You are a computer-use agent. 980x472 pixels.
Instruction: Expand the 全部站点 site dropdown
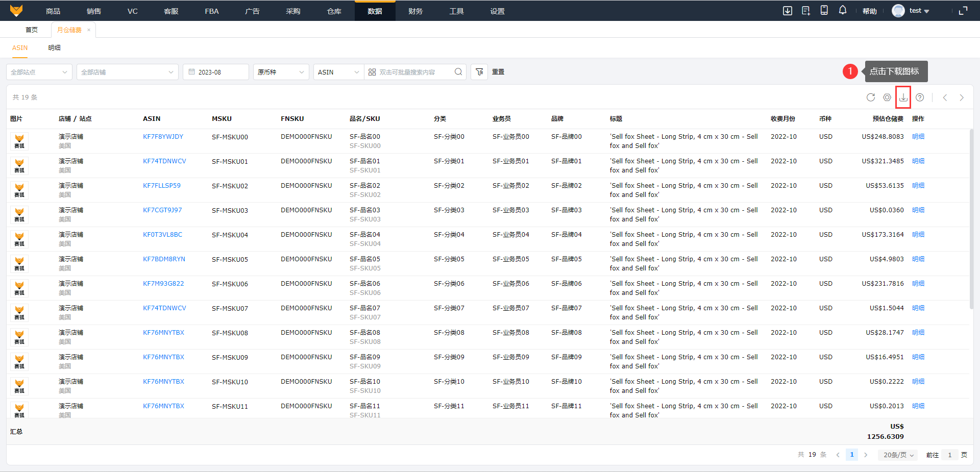click(x=39, y=72)
